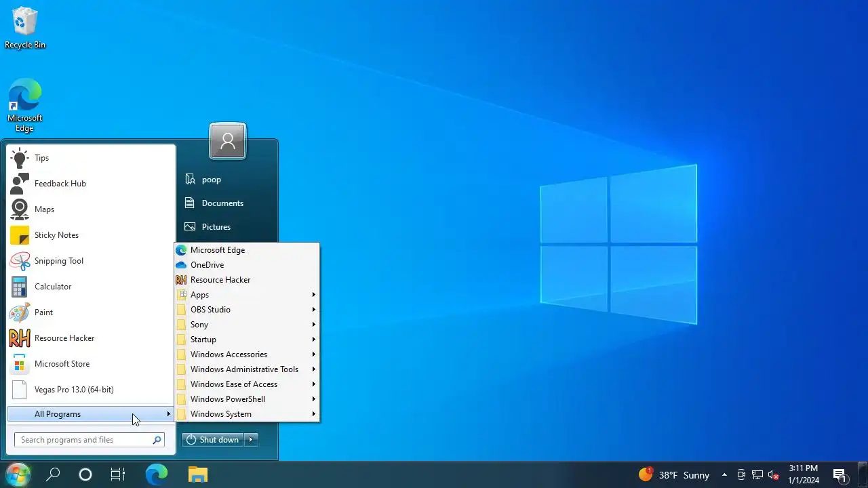This screenshot has height=488, width=868.
Task: Open the Maps app icon
Action: pyautogui.click(x=20, y=209)
